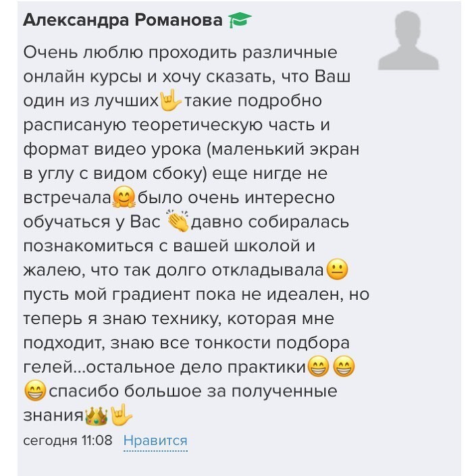Click the green graduation cap icon
476x476 pixels.
point(240,20)
